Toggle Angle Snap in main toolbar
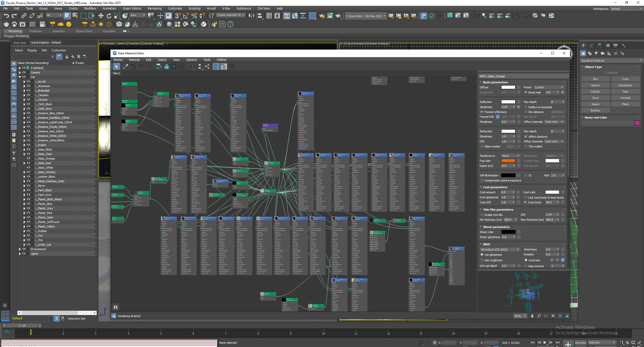The width and height of the screenshot is (644, 347). click(x=186, y=16)
